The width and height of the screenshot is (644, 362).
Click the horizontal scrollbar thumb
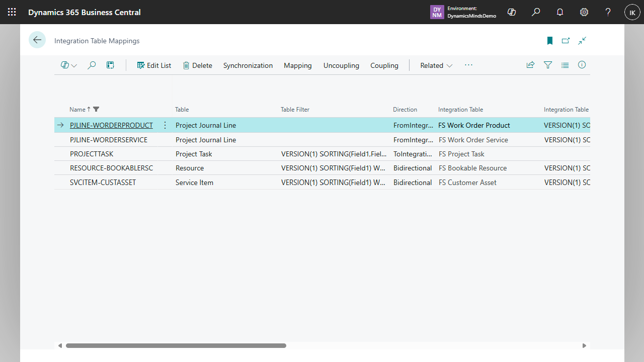point(176,345)
